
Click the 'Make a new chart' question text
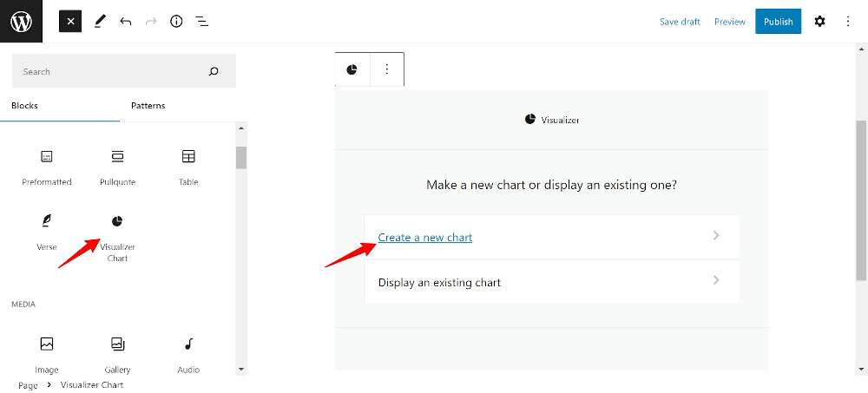tap(551, 185)
